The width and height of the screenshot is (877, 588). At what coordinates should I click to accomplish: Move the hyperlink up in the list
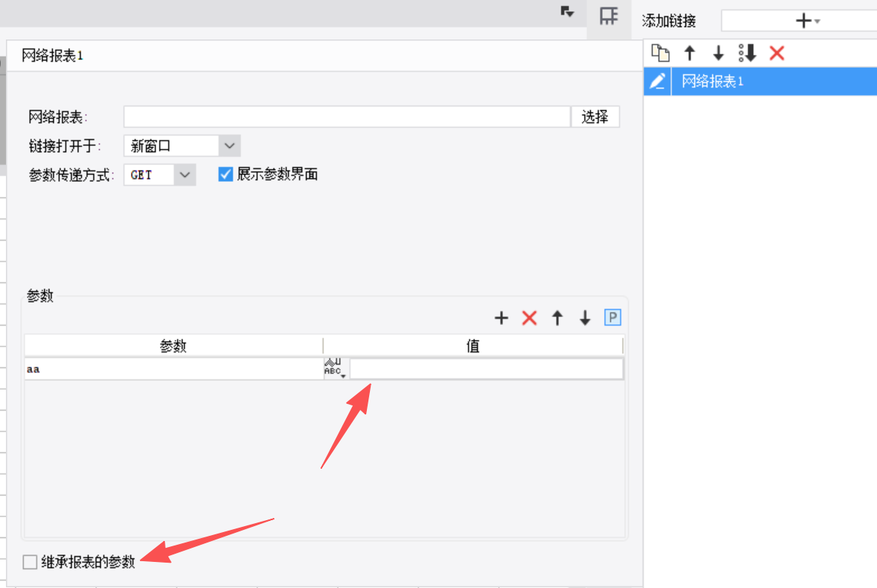click(x=690, y=53)
